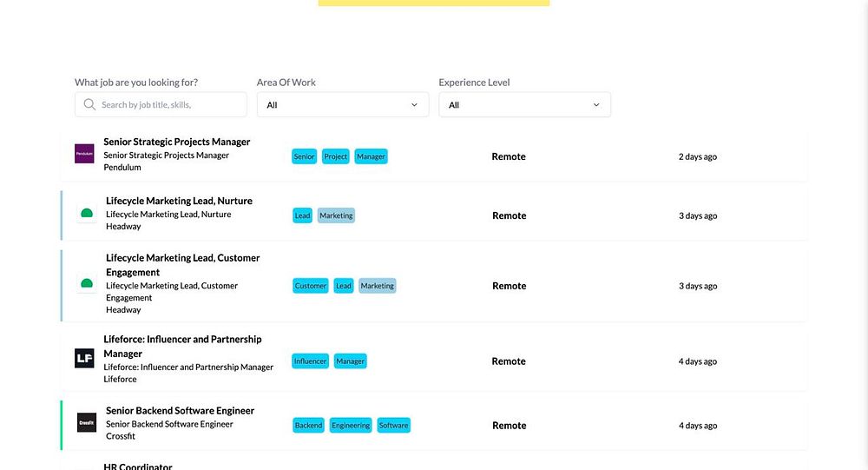Click the Project tag
Image resolution: width=868 pixels, height=470 pixels.
(x=335, y=156)
